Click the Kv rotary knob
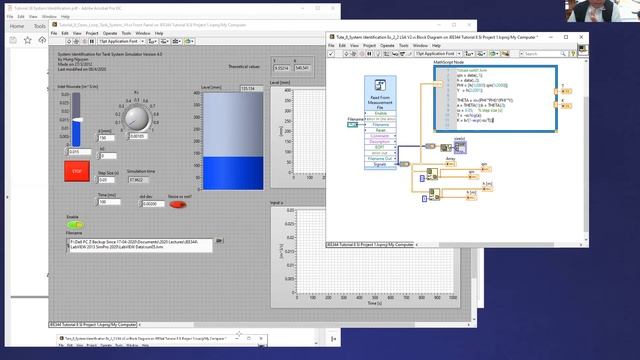Screen dimensions: 640x360 [x=137, y=118]
